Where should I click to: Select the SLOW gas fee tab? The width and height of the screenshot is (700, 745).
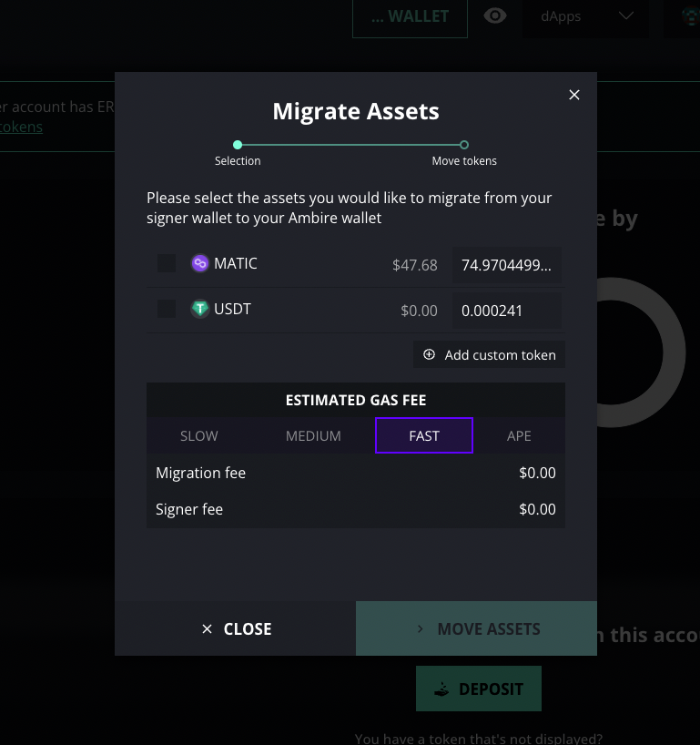click(199, 435)
